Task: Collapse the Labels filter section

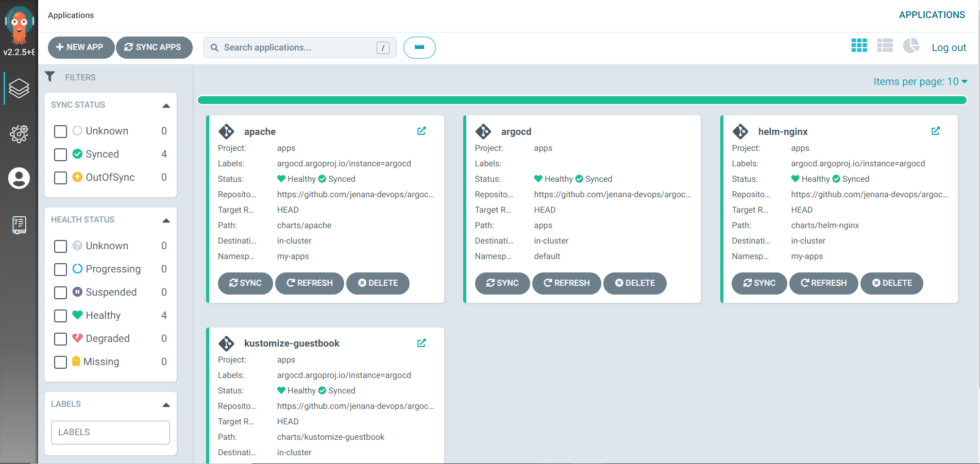Action: [166, 405]
